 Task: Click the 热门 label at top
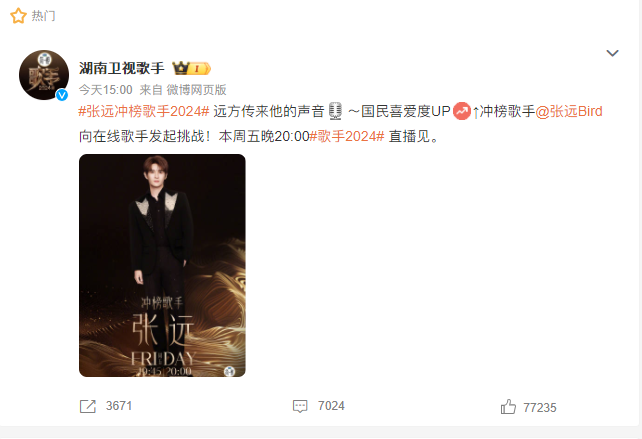click(x=43, y=16)
